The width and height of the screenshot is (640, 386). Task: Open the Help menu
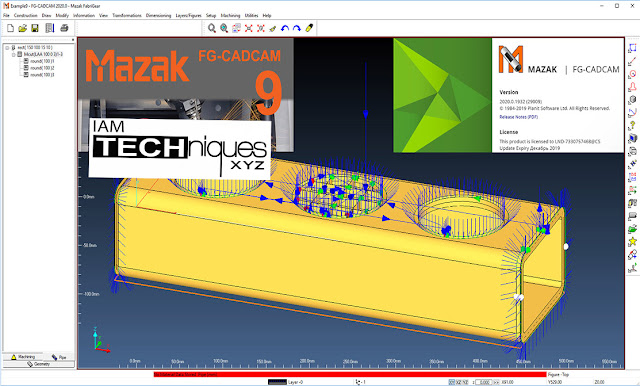(x=267, y=16)
